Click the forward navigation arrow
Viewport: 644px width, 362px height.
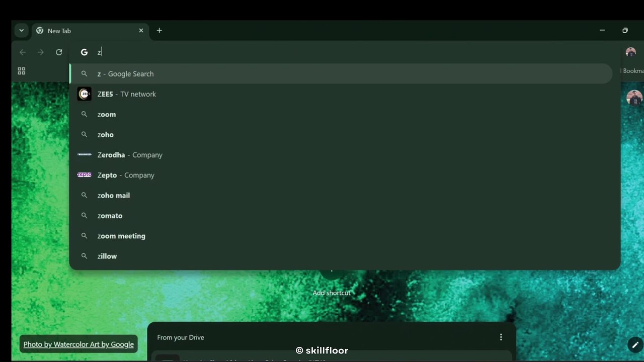click(41, 52)
